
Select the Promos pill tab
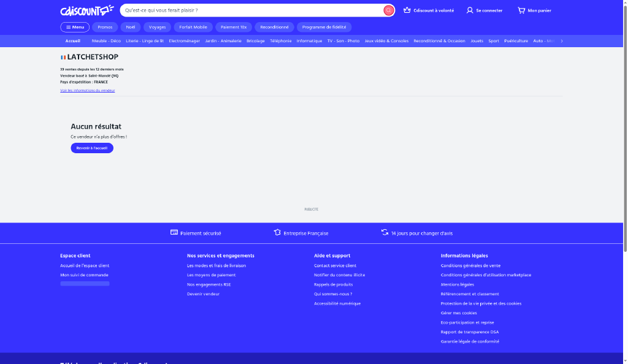coord(105,27)
